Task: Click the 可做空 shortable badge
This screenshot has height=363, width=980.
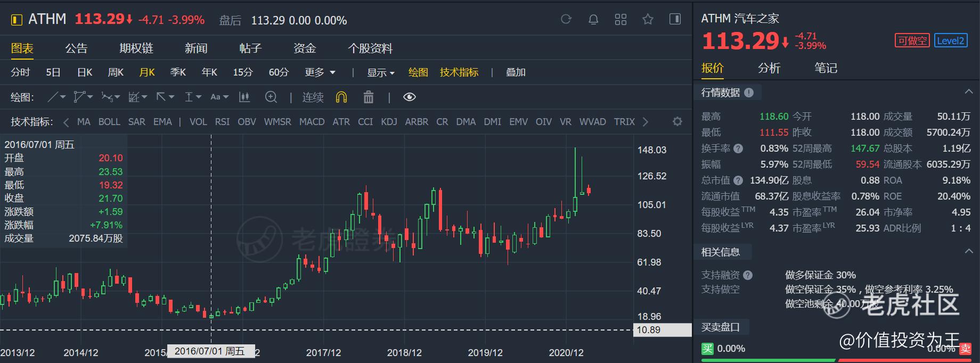Action: pos(912,40)
